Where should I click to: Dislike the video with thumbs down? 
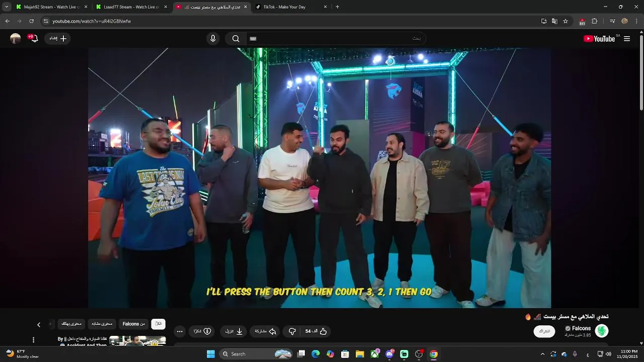pyautogui.click(x=292, y=331)
